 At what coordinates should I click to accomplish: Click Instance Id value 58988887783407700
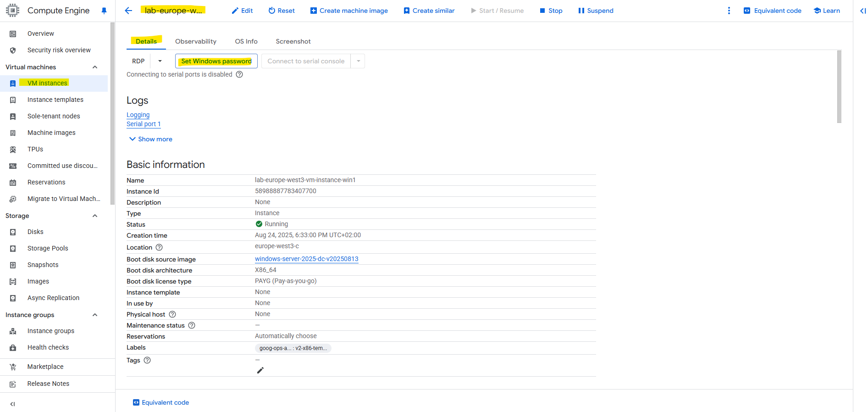tap(286, 191)
